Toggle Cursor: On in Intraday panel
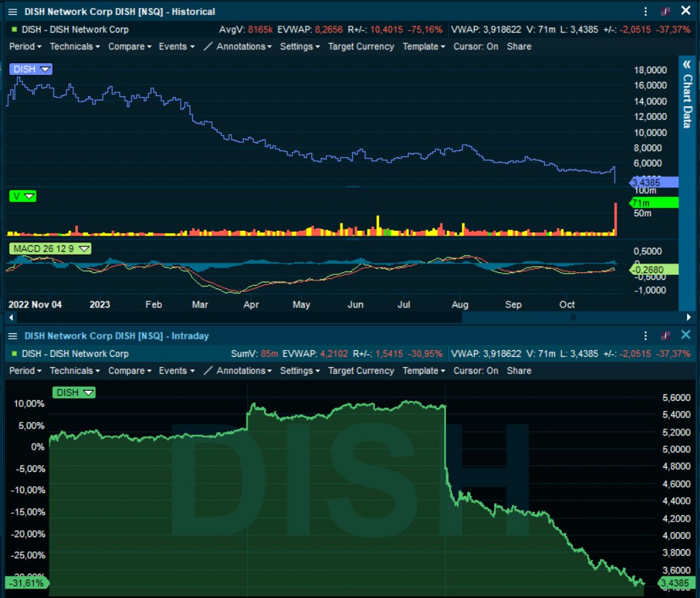This screenshot has width=700, height=598. pyautogui.click(x=476, y=370)
